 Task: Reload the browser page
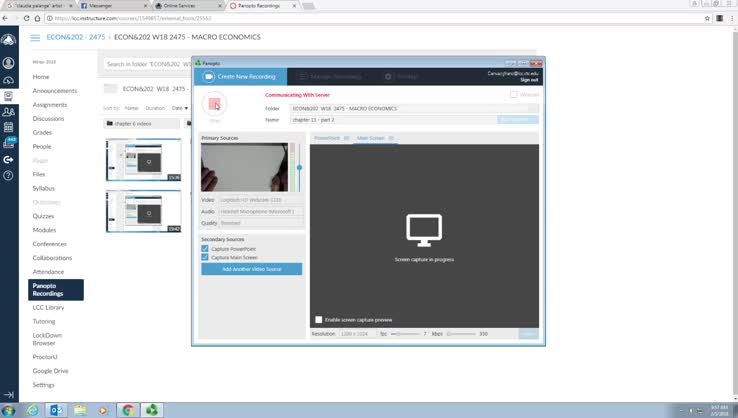[x=26, y=18]
